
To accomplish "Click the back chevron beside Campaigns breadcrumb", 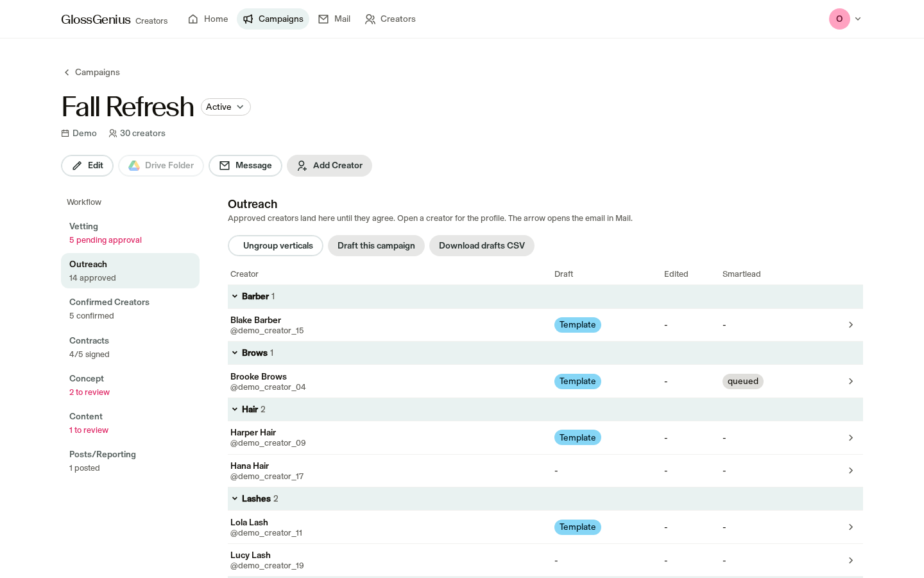I will pos(67,73).
